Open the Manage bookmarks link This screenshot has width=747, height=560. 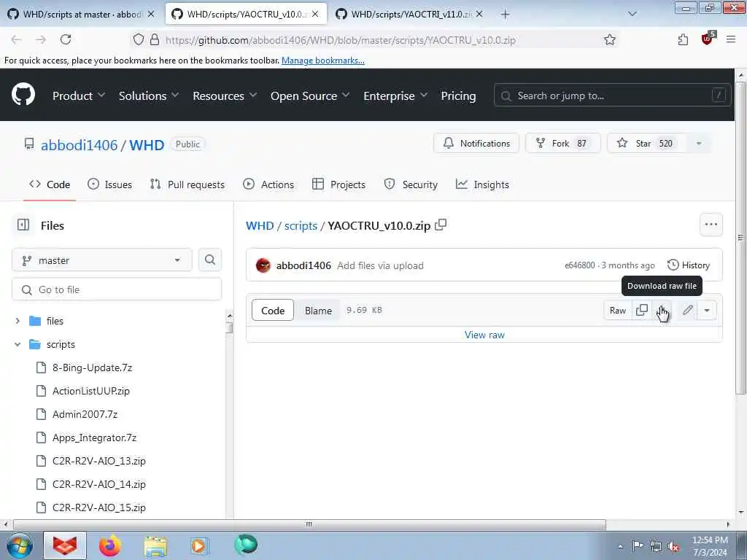(323, 61)
